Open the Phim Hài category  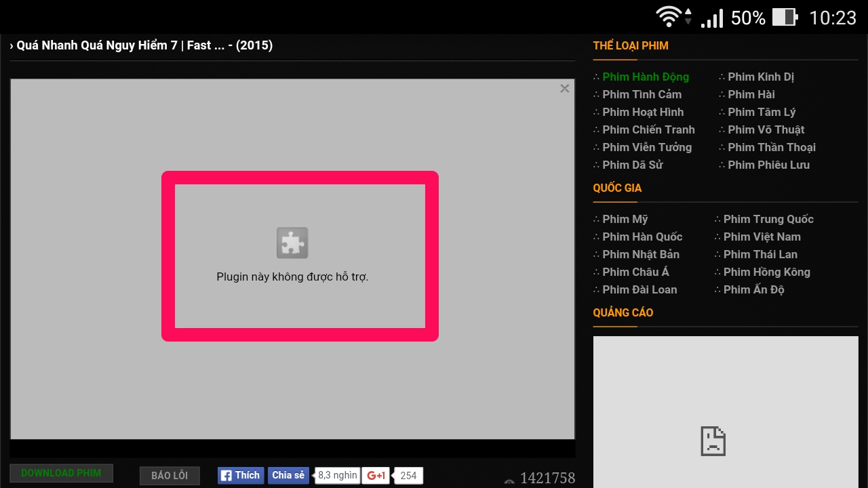pos(751,94)
